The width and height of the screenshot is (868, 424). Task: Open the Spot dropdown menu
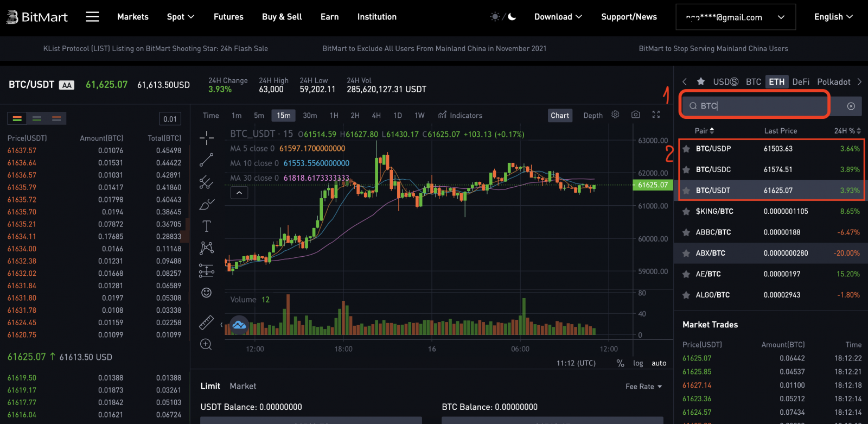pos(180,17)
